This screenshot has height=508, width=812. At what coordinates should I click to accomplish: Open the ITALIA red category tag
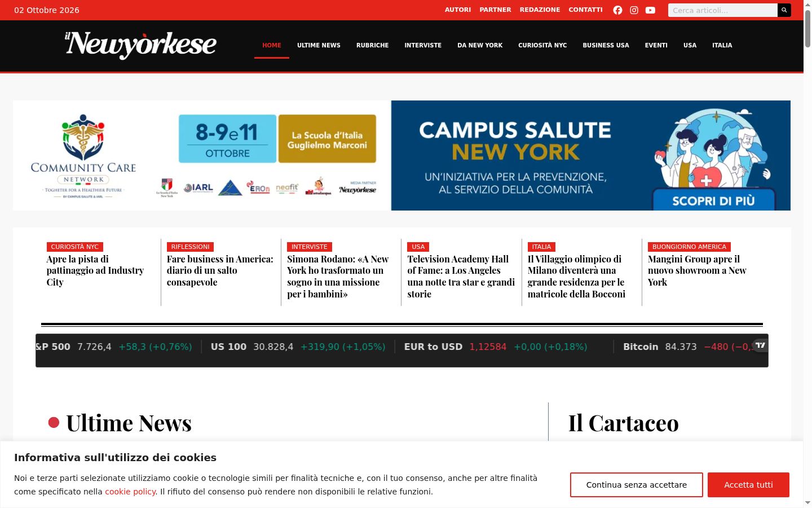pos(542,247)
